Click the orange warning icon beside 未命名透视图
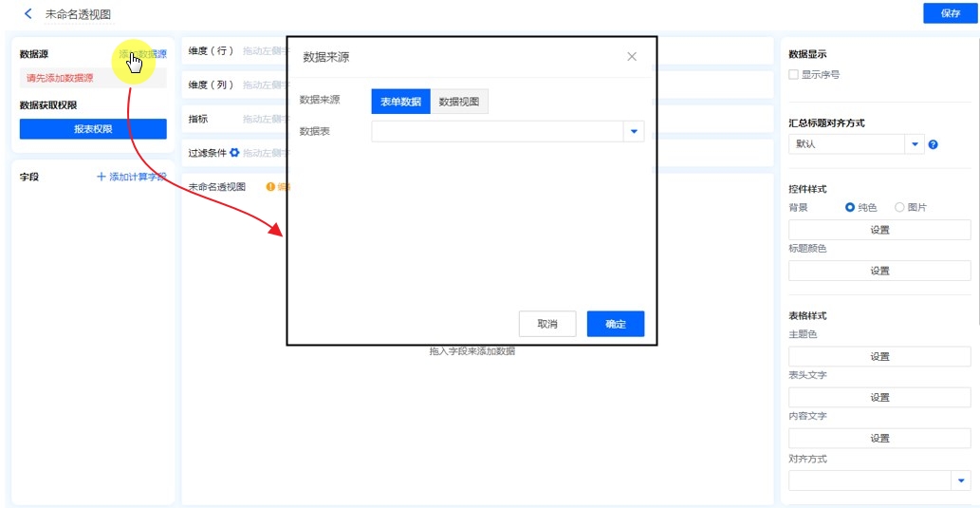 point(270,187)
